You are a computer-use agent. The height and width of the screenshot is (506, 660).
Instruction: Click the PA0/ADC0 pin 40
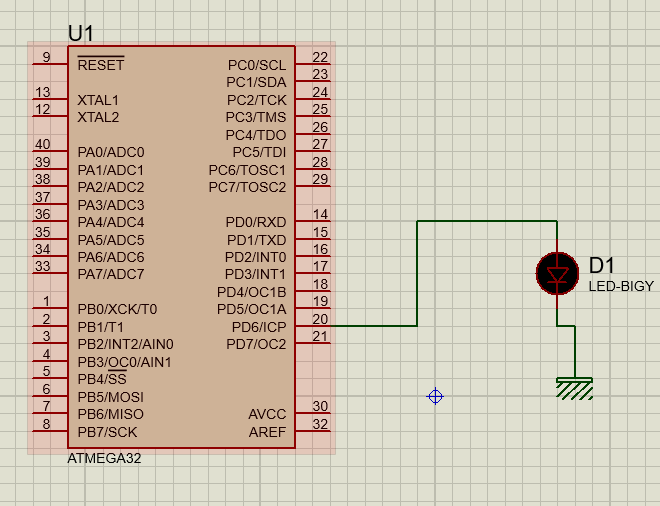click(x=48, y=152)
